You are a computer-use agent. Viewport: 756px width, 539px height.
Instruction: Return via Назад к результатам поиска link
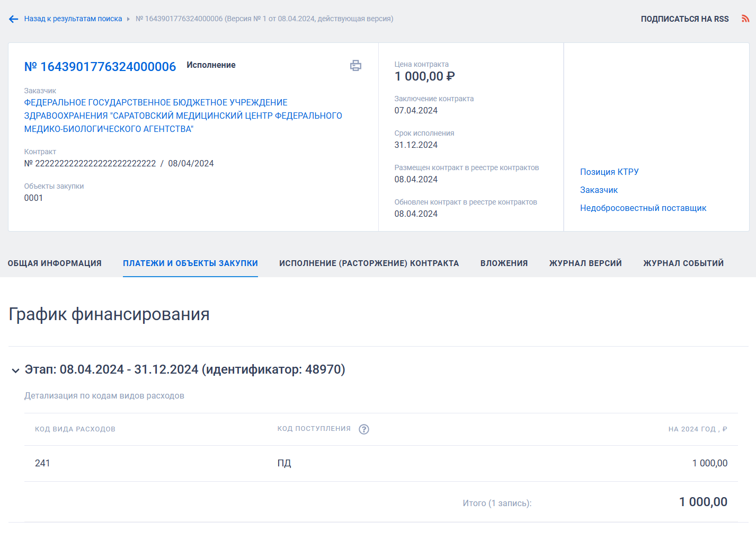(73, 19)
